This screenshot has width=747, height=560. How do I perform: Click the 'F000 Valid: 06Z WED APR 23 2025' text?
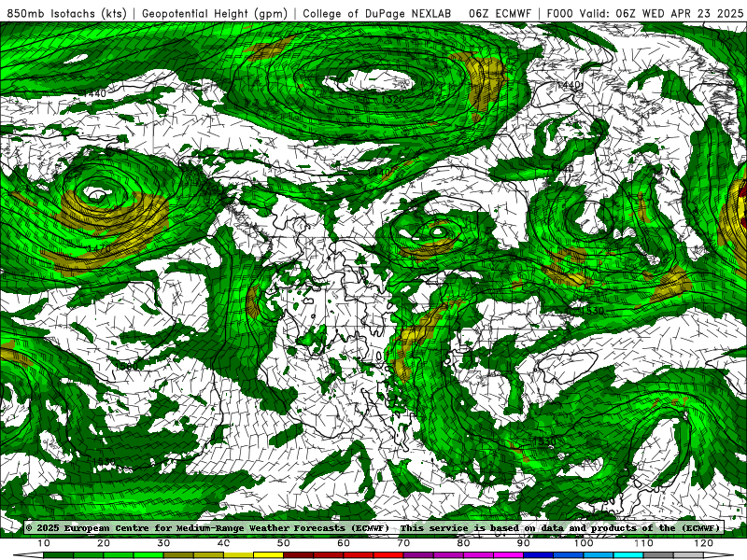tap(644, 14)
